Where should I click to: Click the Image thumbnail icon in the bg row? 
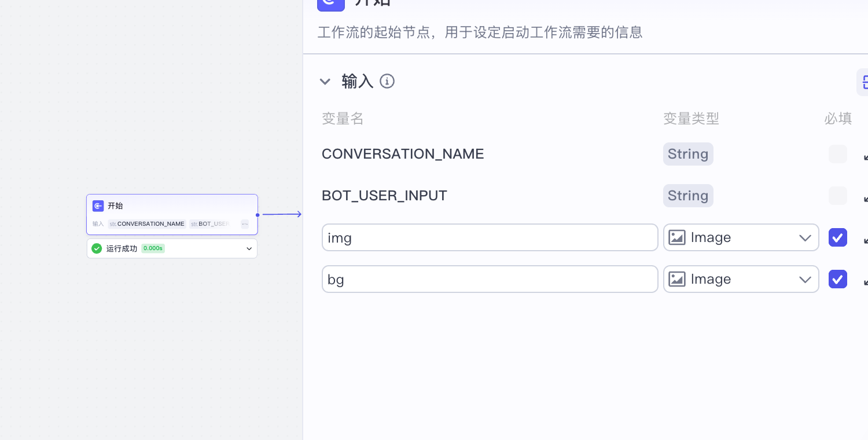click(677, 279)
